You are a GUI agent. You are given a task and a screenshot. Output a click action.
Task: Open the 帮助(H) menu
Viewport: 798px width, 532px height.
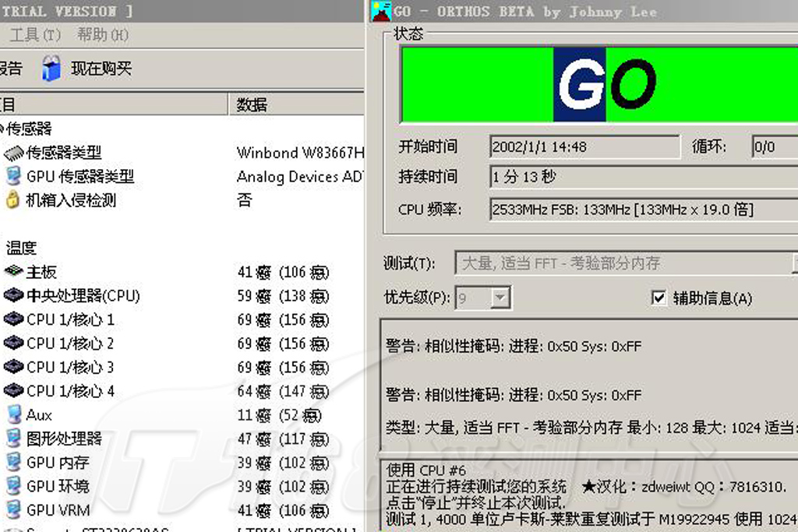pyautogui.click(x=102, y=35)
